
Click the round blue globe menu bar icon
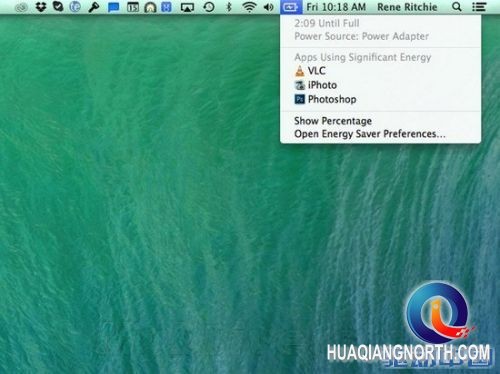click(x=75, y=7)
